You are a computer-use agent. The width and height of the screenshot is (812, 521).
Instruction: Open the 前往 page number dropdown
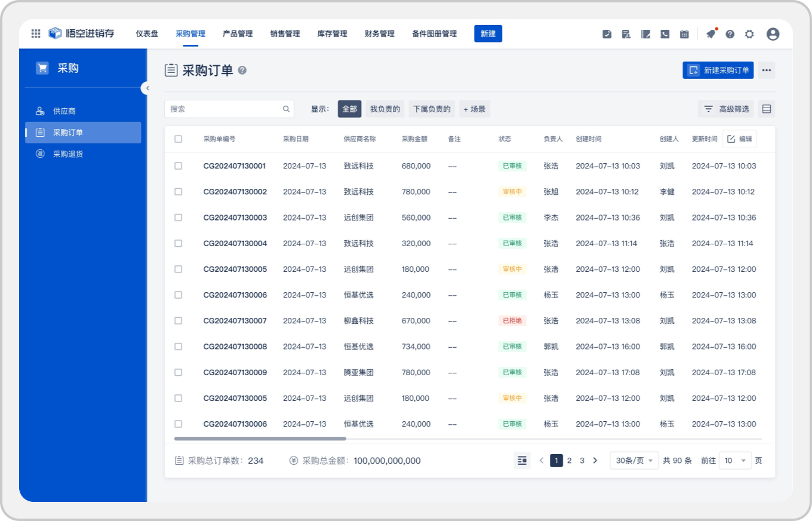pos(735,461)
